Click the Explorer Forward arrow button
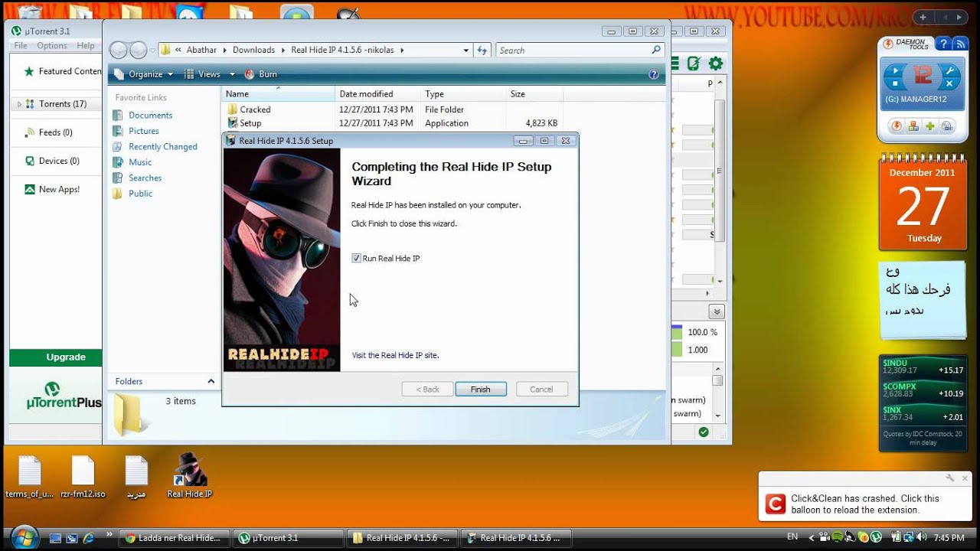 point(138,51)
